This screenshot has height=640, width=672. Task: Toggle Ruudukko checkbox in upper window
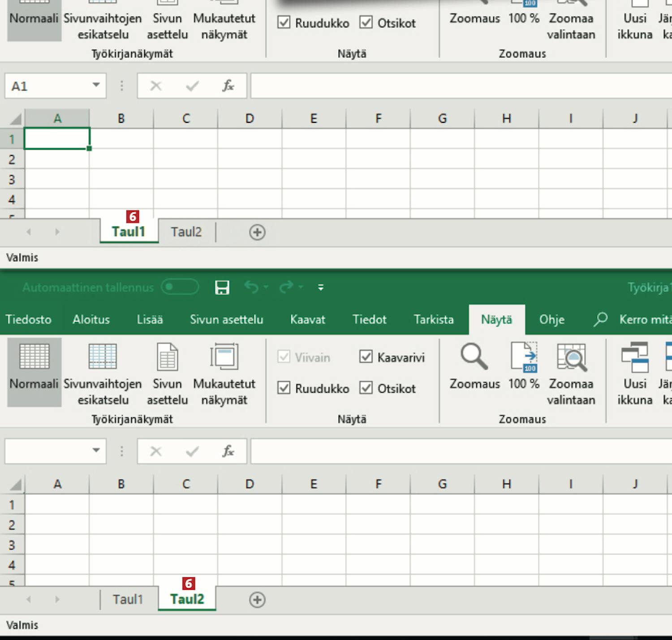coord(284,22)
